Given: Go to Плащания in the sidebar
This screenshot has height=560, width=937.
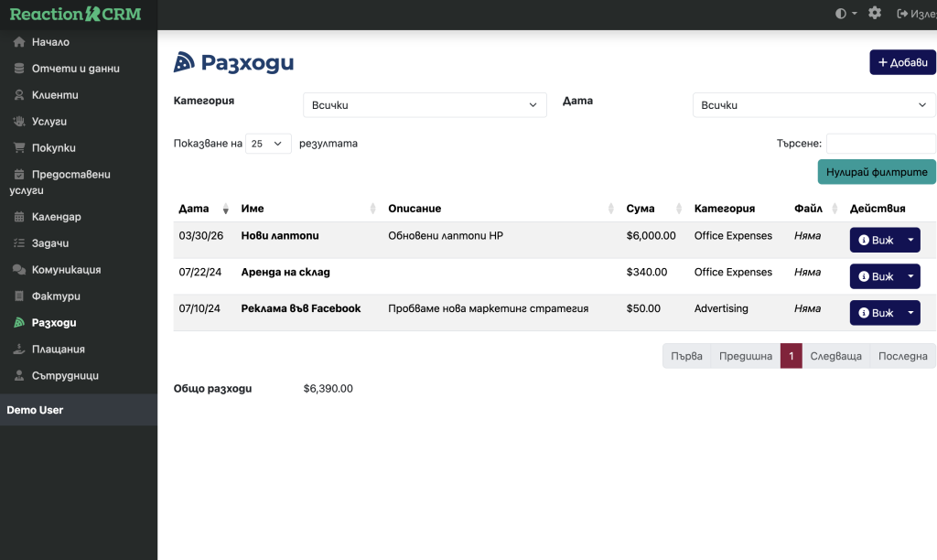Looking at the screenshot, I should [x=58, y=350].
